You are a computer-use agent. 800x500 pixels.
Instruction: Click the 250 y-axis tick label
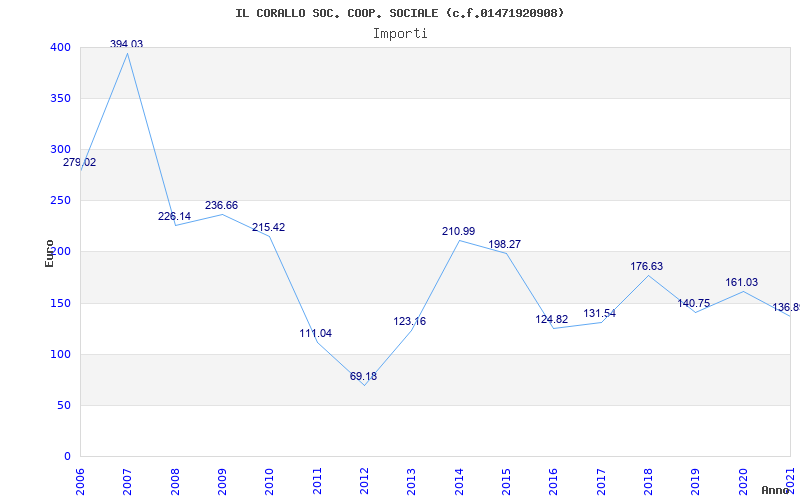pyautogui.click(x=60, y=201)
